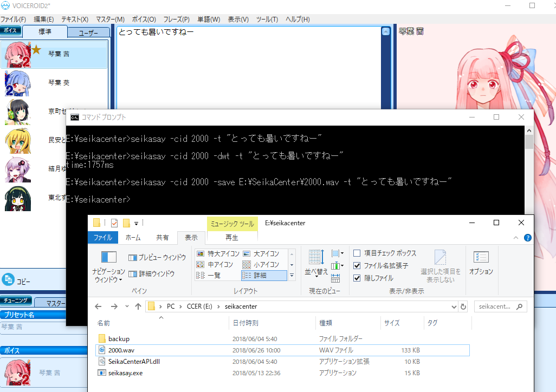The image size is (556, 392).
Task: Switch to the Home (ホーム) ribbon tab
Action: pos(133,237)
